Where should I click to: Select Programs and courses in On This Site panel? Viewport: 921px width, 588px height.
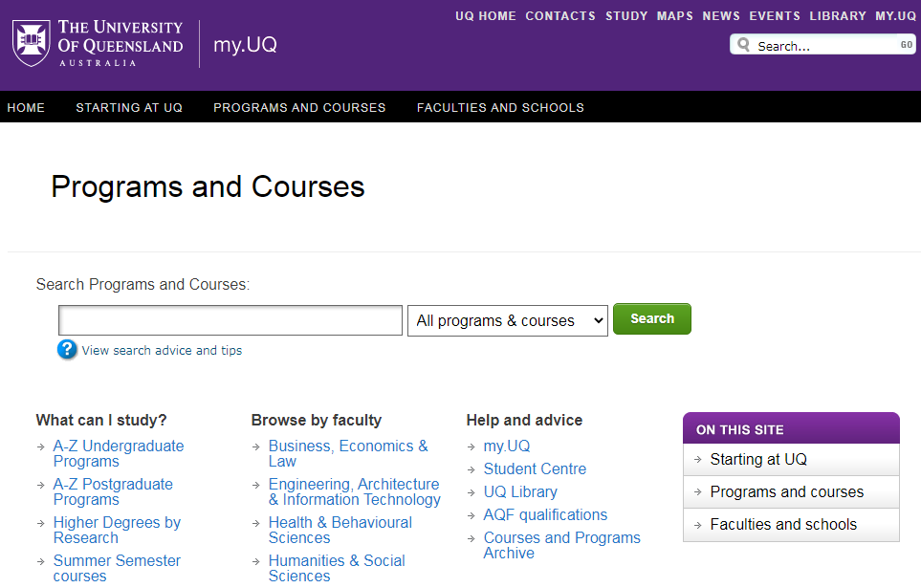point(791,491)
